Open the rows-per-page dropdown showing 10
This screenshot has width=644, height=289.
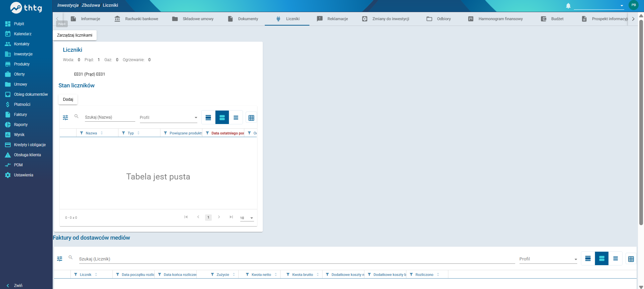click(x=247, y=218)
